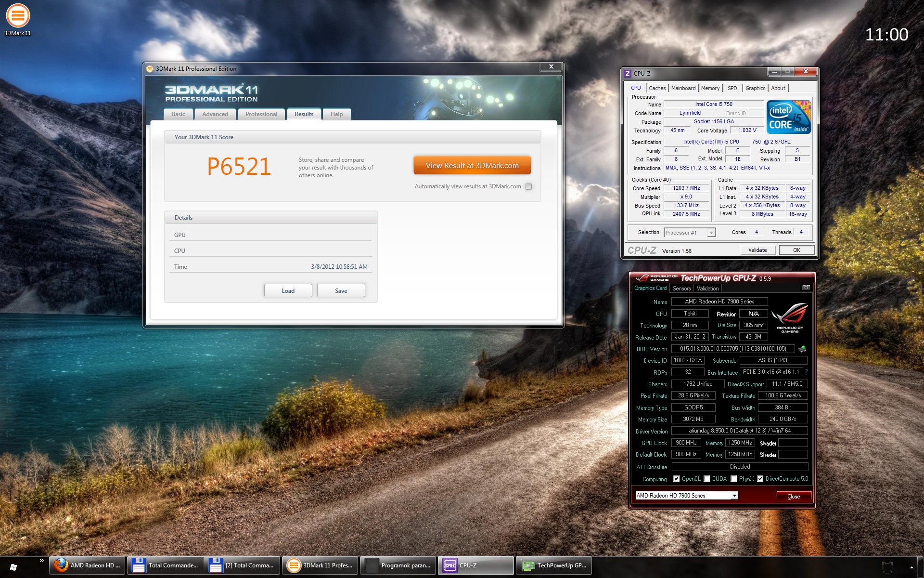Toggle the PhysX checkbox in GPU-Z
This screenshot has width=924, height=578.
(x=734, y=479)
